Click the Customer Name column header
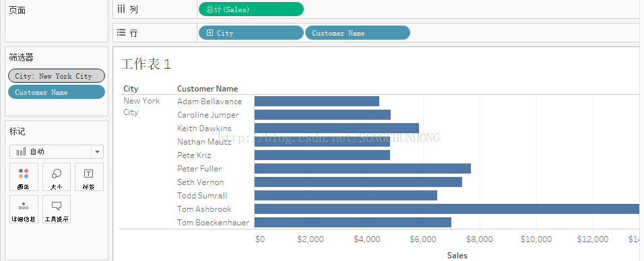 click(207, 89)
